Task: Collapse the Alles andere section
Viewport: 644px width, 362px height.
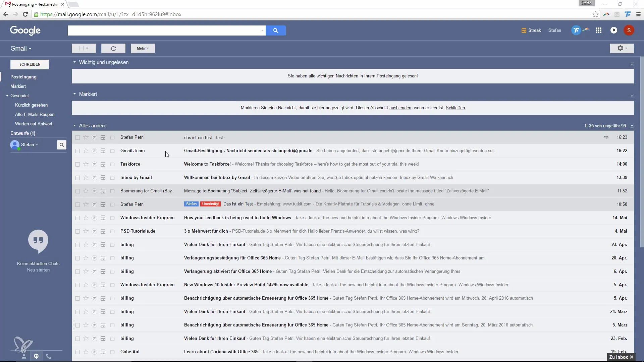Action: [74, 126]
